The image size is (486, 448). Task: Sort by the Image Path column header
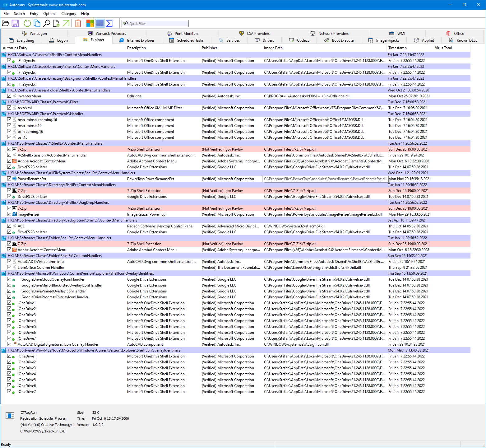pos(324,48)
